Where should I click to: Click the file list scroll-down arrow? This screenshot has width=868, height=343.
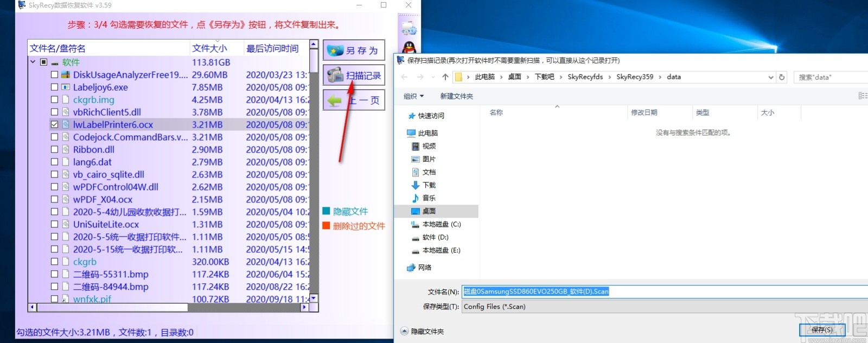pos(314,298)
